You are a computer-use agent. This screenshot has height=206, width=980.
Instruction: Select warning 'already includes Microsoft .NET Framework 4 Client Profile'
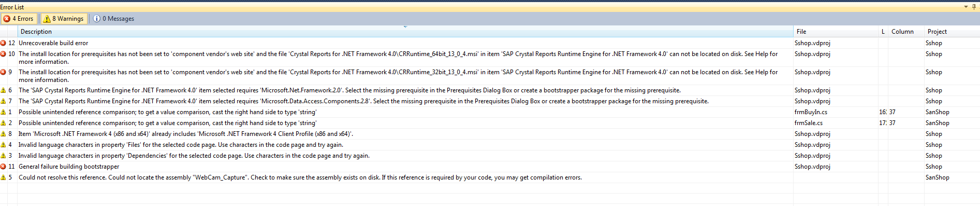tap(186, 134)
